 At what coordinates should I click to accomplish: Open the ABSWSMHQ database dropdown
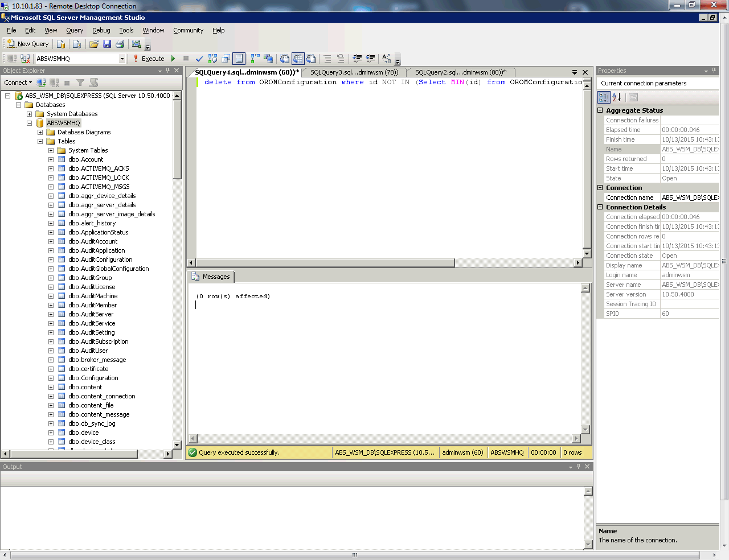pos(122,59)
